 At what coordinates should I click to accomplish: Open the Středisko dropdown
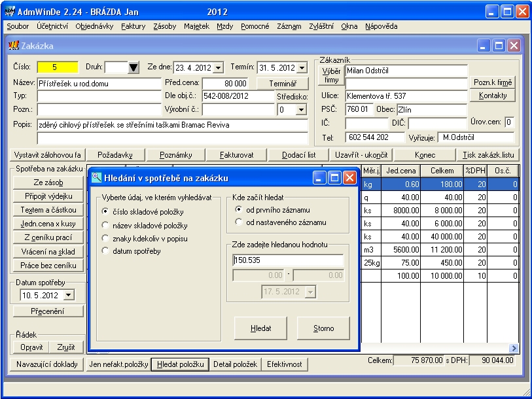click(301, 110)
